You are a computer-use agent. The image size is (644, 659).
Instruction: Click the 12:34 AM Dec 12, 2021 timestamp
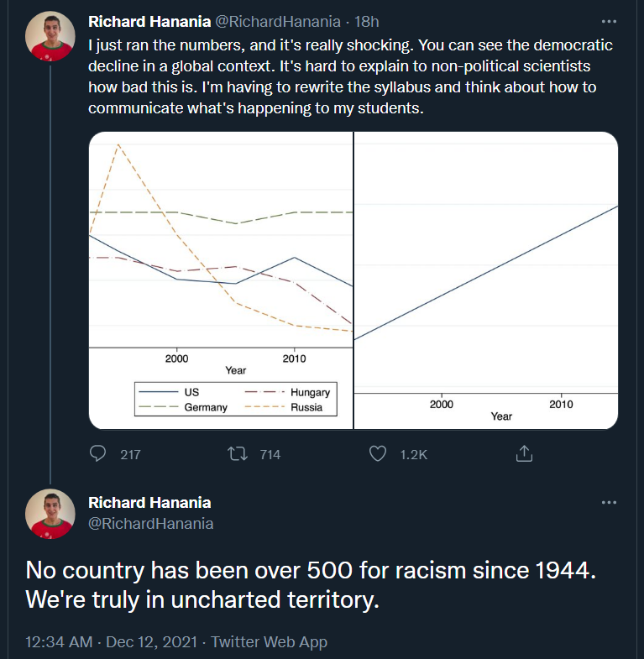point(112,641)
